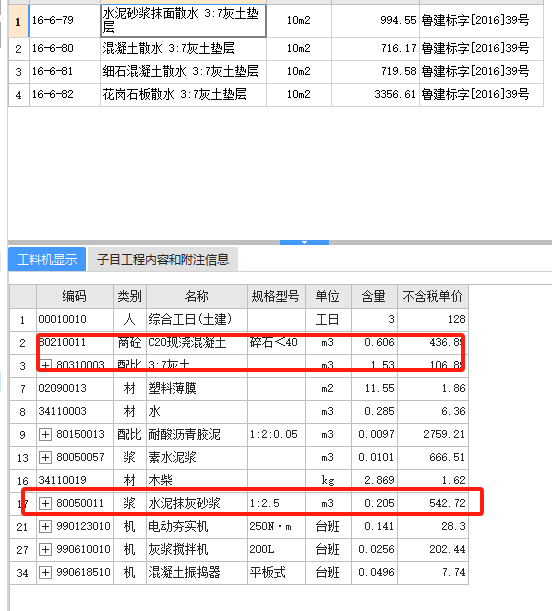Click unit price cell 2759.21
This screenshot has height=611, width=552.
433,435
